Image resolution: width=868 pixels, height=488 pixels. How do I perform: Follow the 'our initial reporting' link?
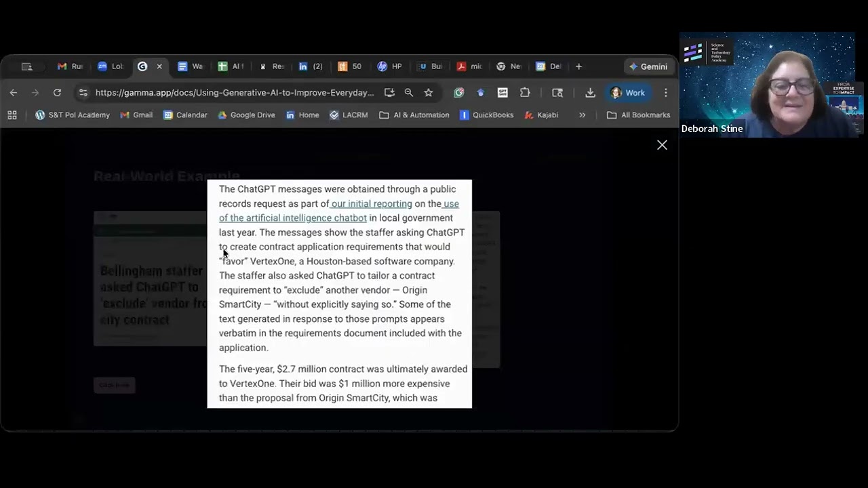[372, 203]
